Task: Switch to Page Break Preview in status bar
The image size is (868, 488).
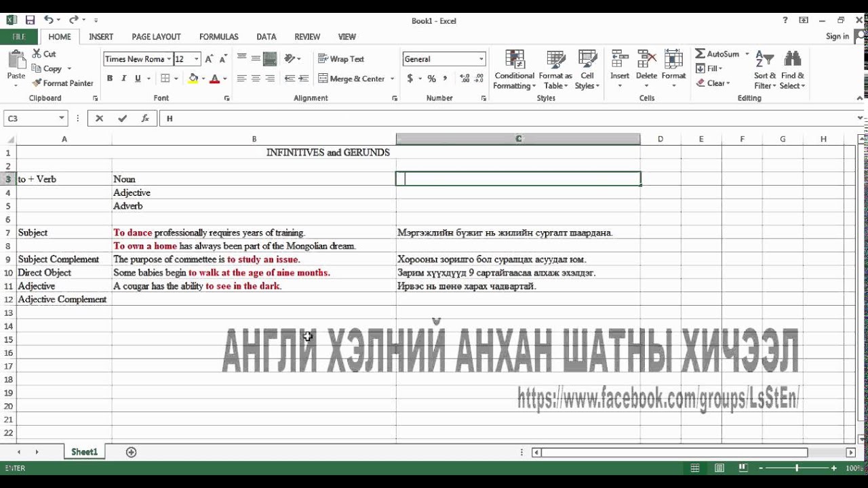Action: [744, 468]
